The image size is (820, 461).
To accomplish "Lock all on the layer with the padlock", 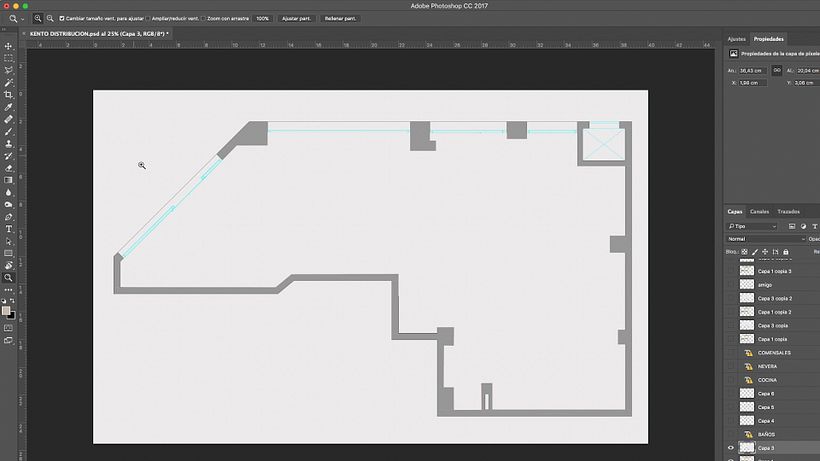I will pyautogui.click(x=785, y=252).
